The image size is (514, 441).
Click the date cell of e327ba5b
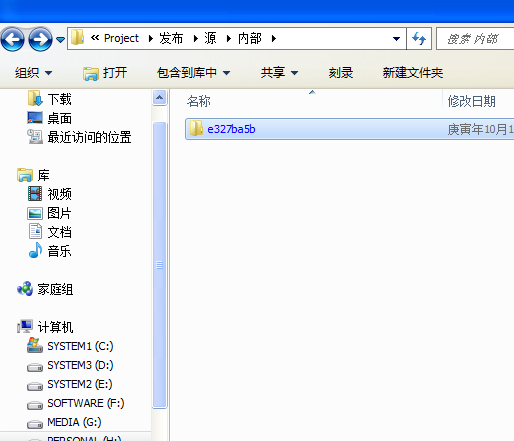480,129
